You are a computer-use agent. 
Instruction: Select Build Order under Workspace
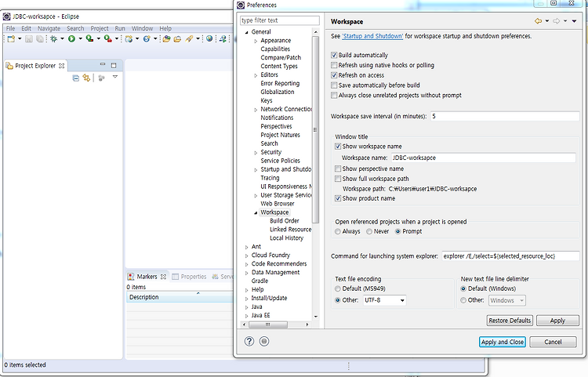click(x=285, y=221)
